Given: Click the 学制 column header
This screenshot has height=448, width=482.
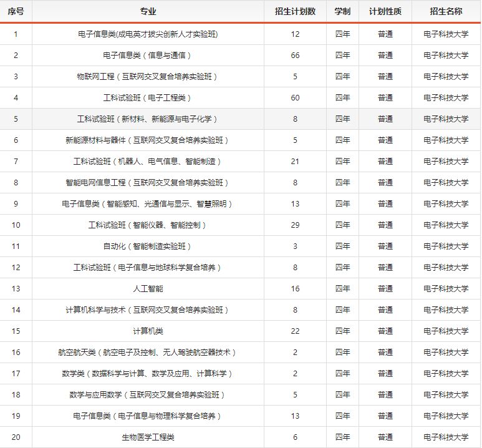Looking at the screenshot, I should point(342,11).
